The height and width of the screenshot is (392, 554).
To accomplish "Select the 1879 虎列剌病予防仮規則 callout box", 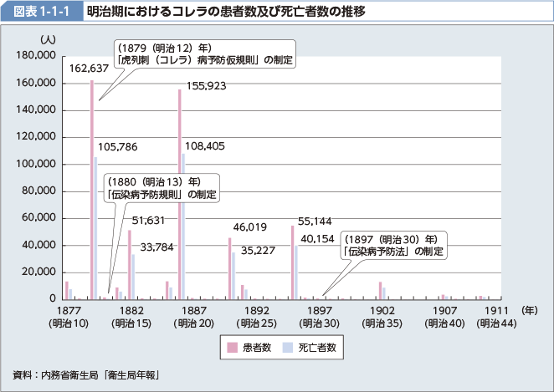I will coord(203,54).
